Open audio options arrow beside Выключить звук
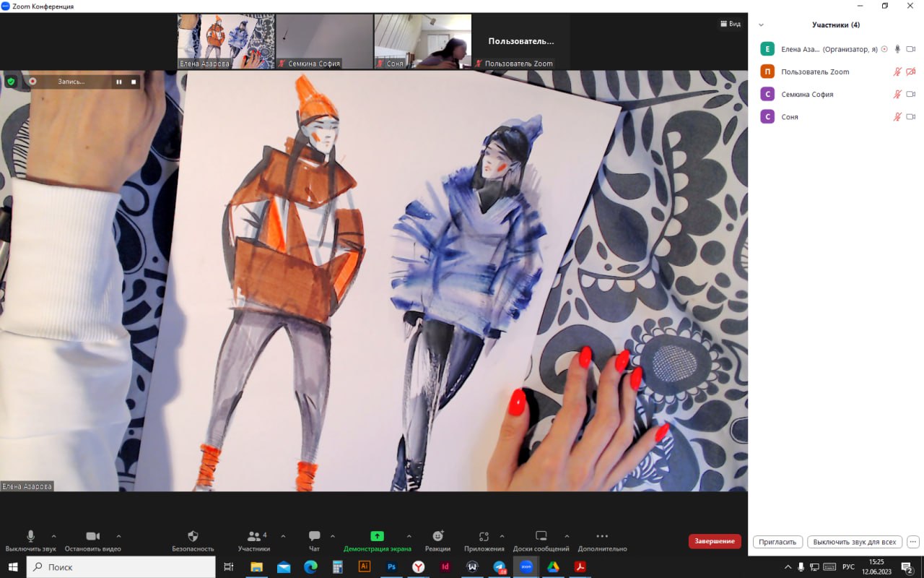The image size is (924, 578). [x=53, y=536]
